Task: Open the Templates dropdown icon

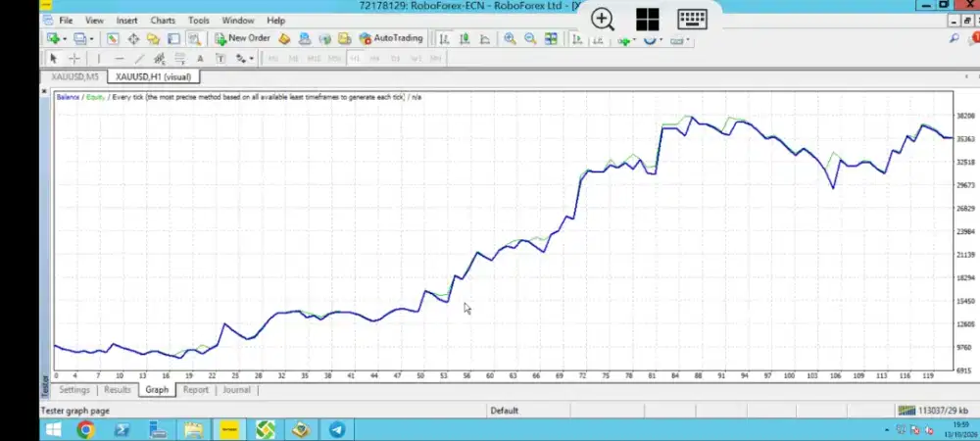Action: 679,41
